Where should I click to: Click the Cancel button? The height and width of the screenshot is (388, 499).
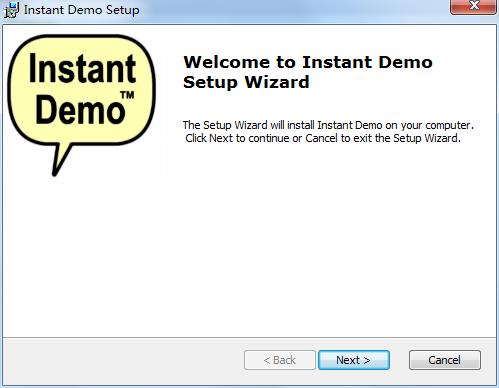[x=445, y=360]
